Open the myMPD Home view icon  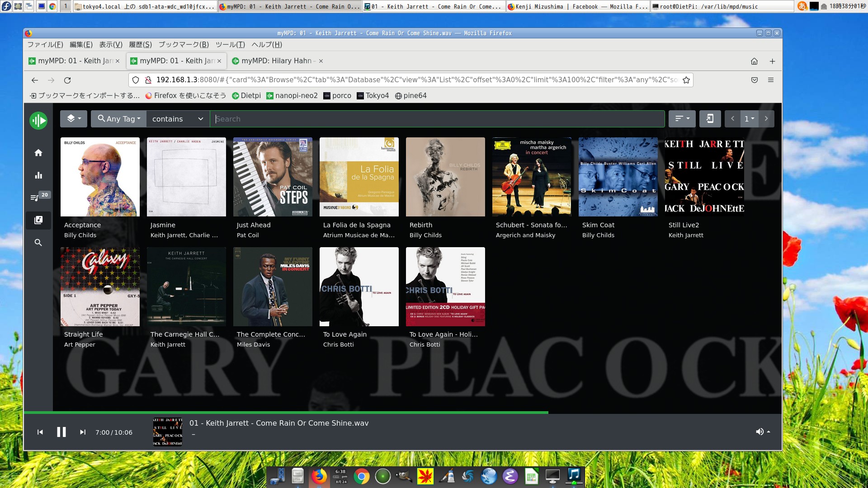38,153
